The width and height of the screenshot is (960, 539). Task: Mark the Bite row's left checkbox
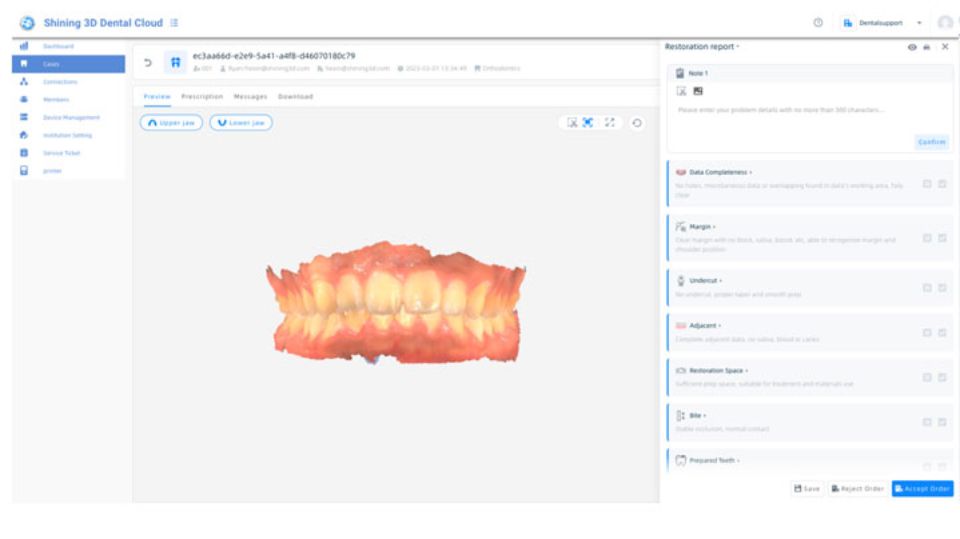pyautogui.click(x=927, y=422)
